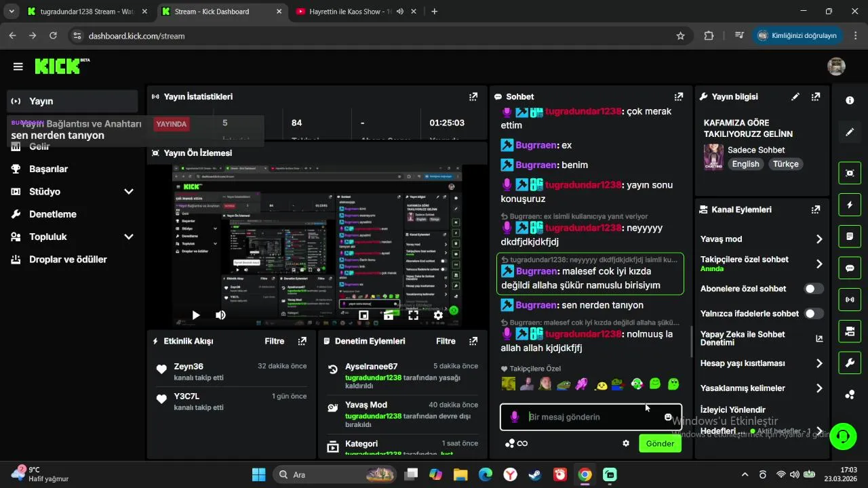Open Filtre in Etkinlik Akışı panel

click(275, 341)
